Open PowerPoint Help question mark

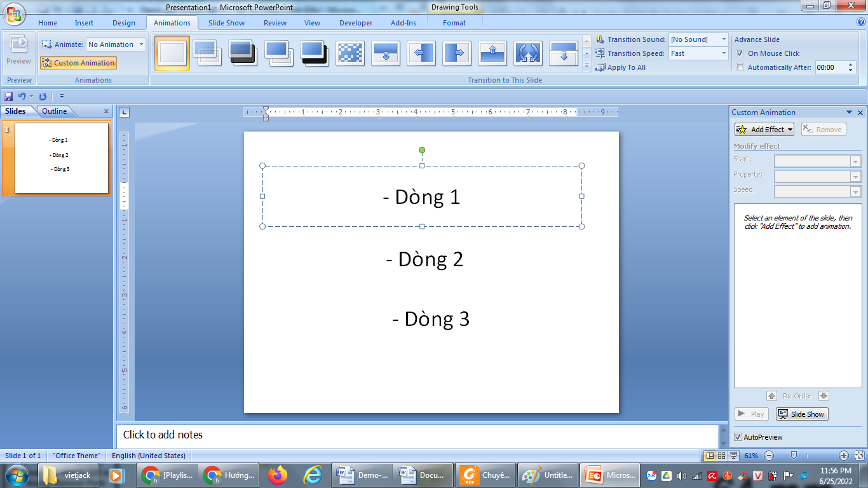coord(861,22)
